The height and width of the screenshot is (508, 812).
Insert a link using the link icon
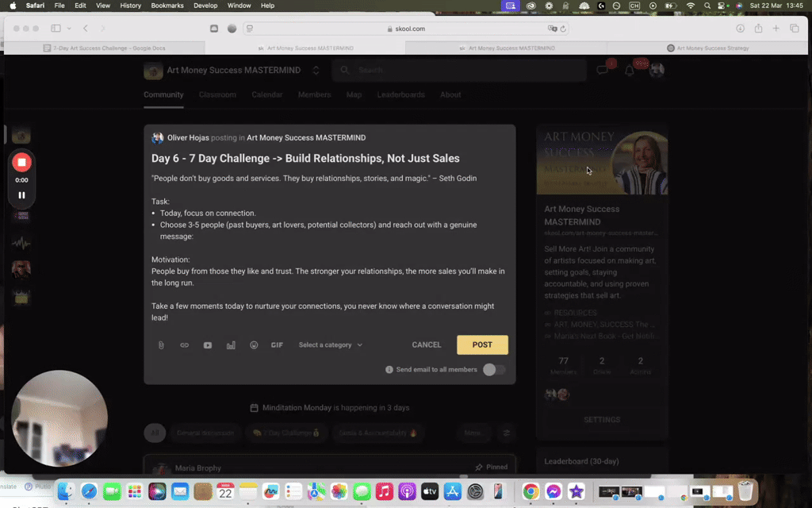tap(184, 345)
